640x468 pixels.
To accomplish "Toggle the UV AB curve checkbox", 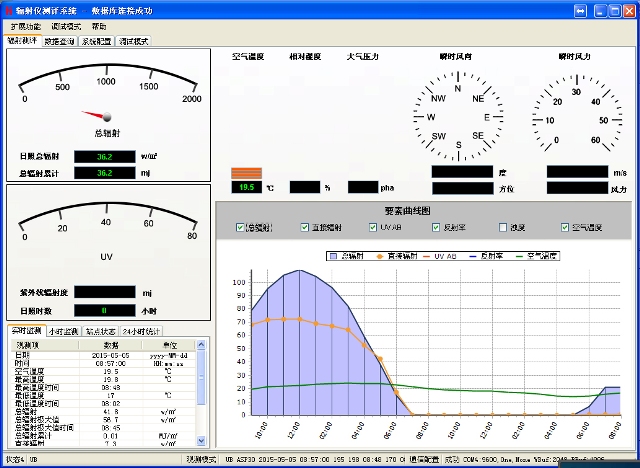I will pyautogui.click(x=372, y=228).
